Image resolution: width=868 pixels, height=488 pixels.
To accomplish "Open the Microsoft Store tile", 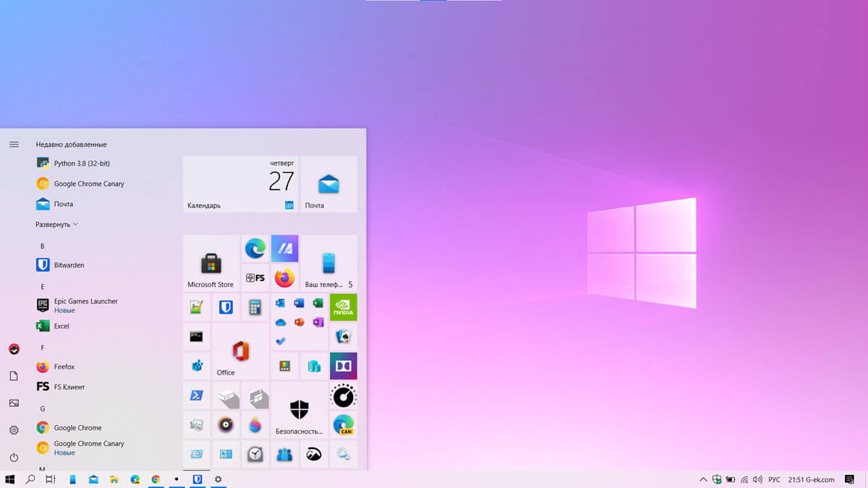I will [210, 262].
